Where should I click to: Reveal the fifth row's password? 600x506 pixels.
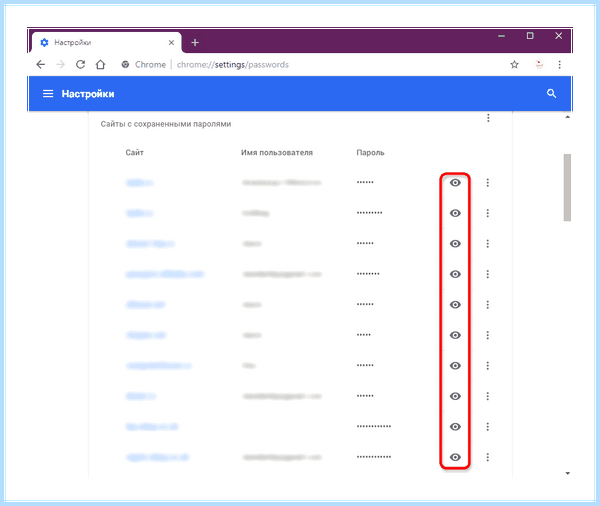pyautogui.click(x=455, y=305)
